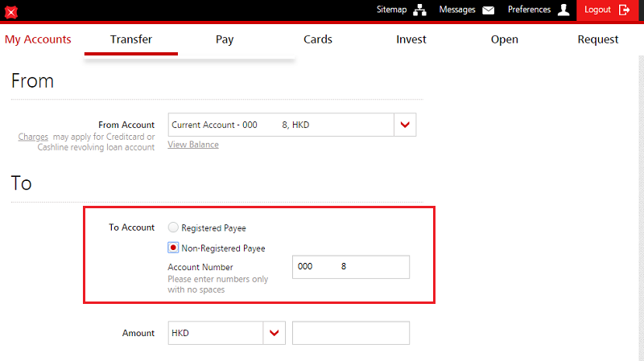Image resolution: width=644 pixels, height=361 pixels.
Task: Click the Account Number input field
Action: pos(350,267)
